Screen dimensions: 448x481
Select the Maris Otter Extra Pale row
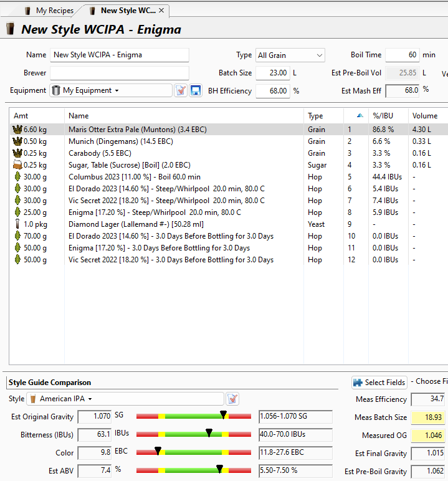229,130
